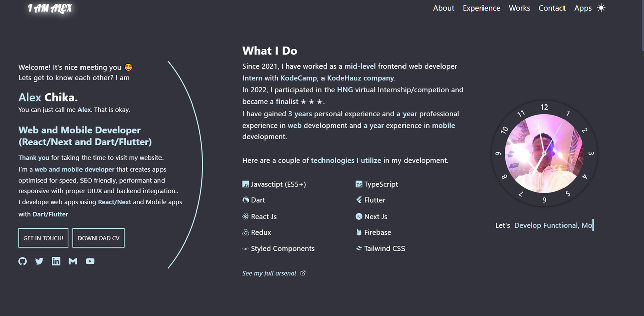Click the Thank you highlighted text

tap(34, 158)
